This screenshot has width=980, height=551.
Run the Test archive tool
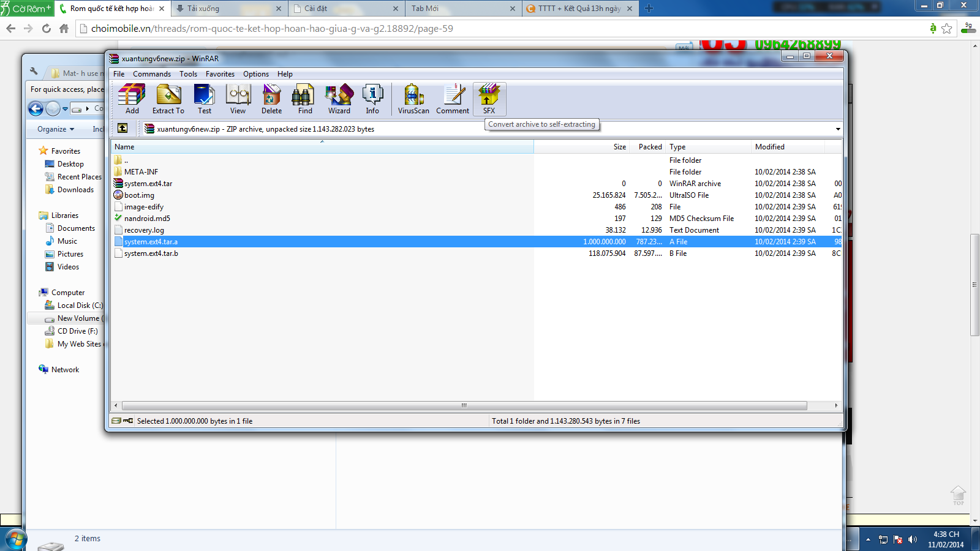[x=205, y=99]
